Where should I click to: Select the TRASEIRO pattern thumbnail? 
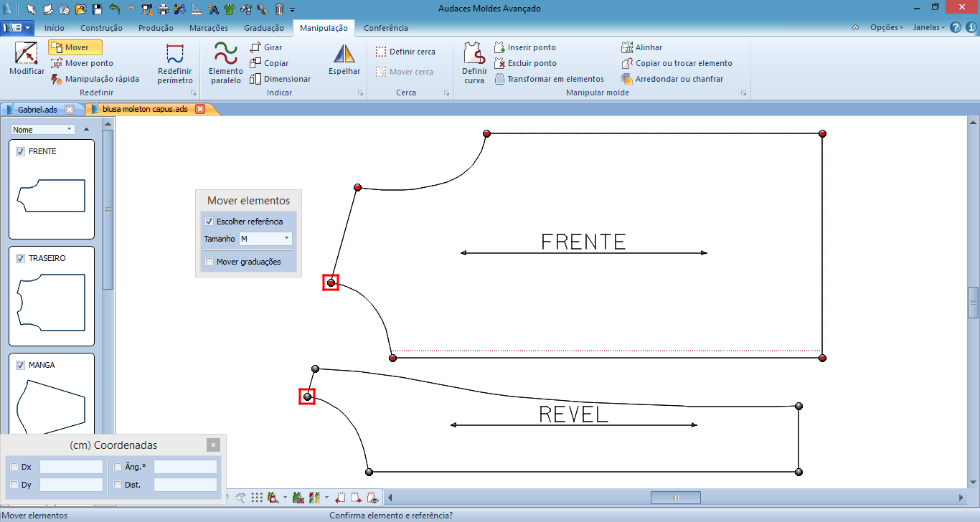coord(52,297)
